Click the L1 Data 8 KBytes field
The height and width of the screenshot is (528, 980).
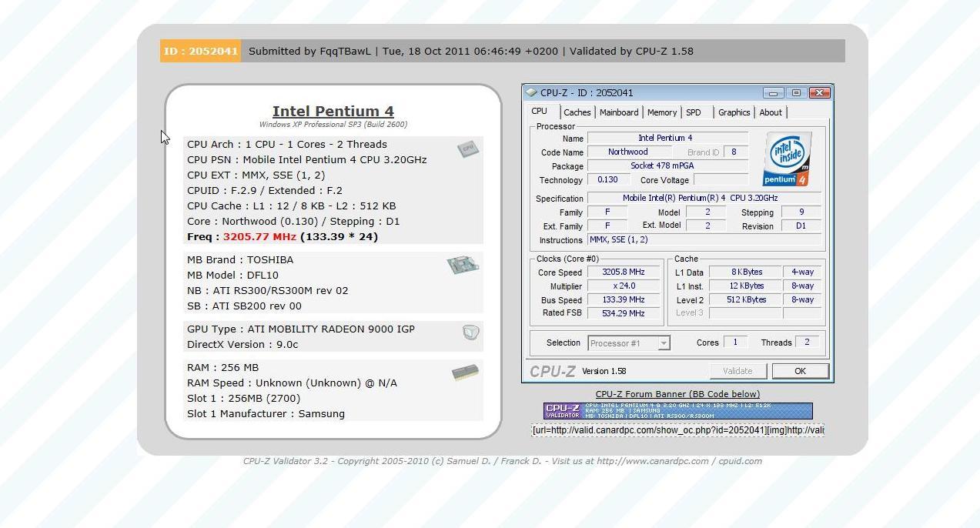point(745,272)
